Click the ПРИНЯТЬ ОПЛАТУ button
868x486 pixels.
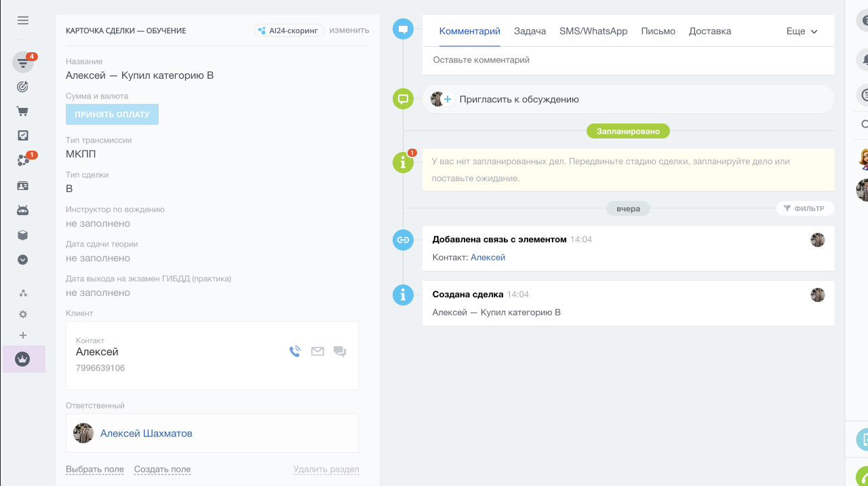point(112,115)
